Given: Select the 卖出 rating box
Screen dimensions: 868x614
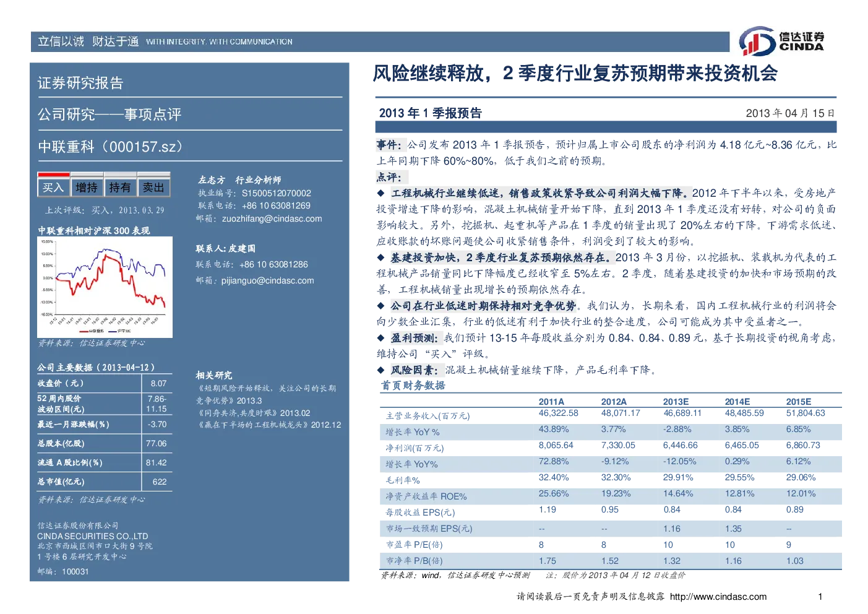Looking at the screenshot, I should [x=153, y=187].
